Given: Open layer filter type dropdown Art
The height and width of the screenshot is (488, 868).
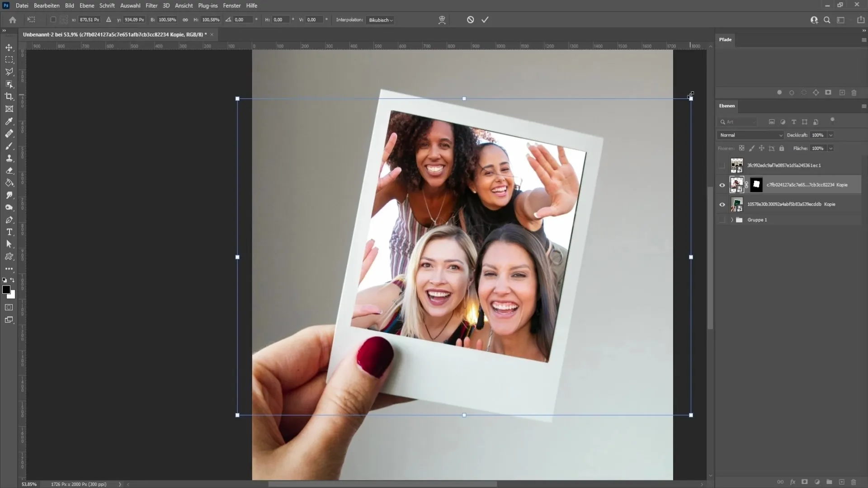Looking at the screenshot, I should (x=737, y=122).
